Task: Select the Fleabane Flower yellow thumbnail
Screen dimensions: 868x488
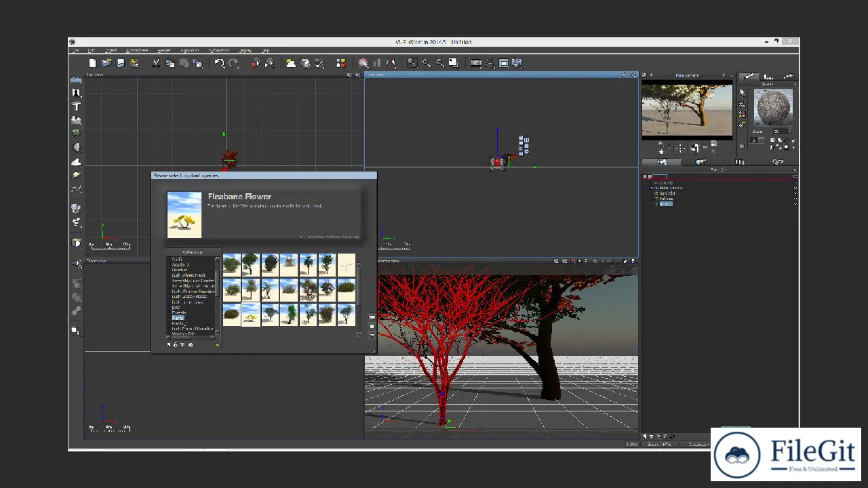Action: click(251, 314)
